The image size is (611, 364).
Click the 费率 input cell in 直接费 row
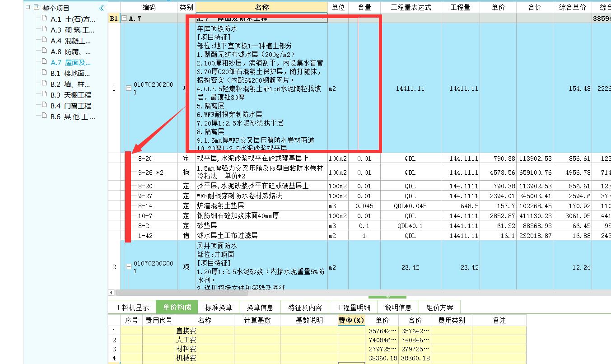tap(351, 331)
